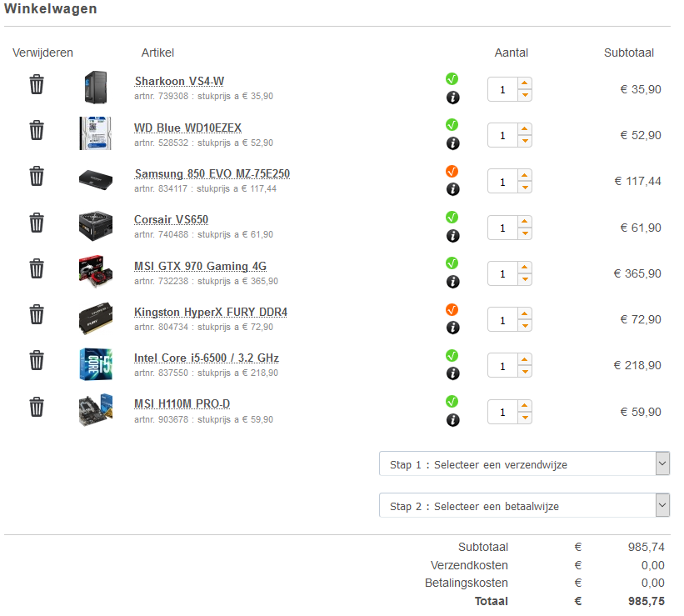The height and width of the screenshot is (616, 684).
Task: Open the WD Blue WD10EZEX product link
Action: 187,128
